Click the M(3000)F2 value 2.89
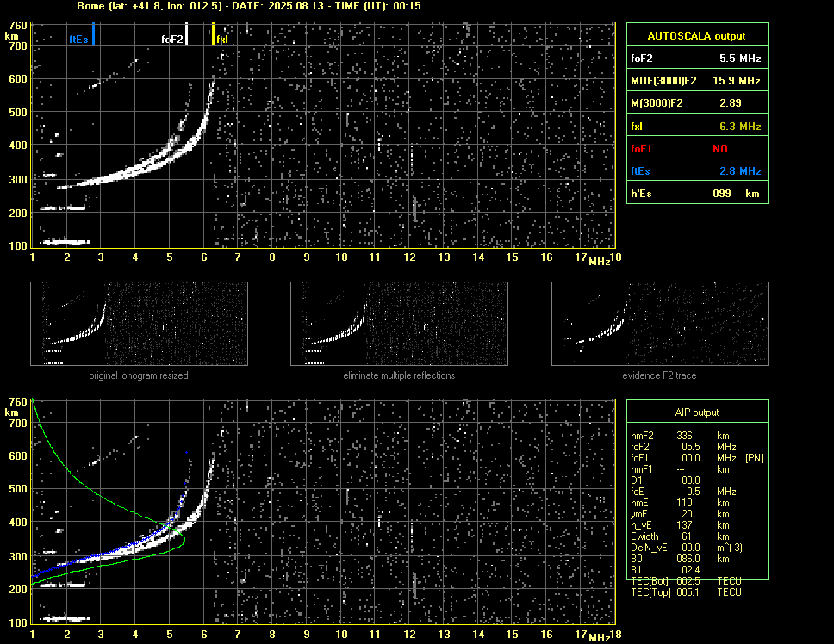 pyautogui.click(x=731, y=103)
